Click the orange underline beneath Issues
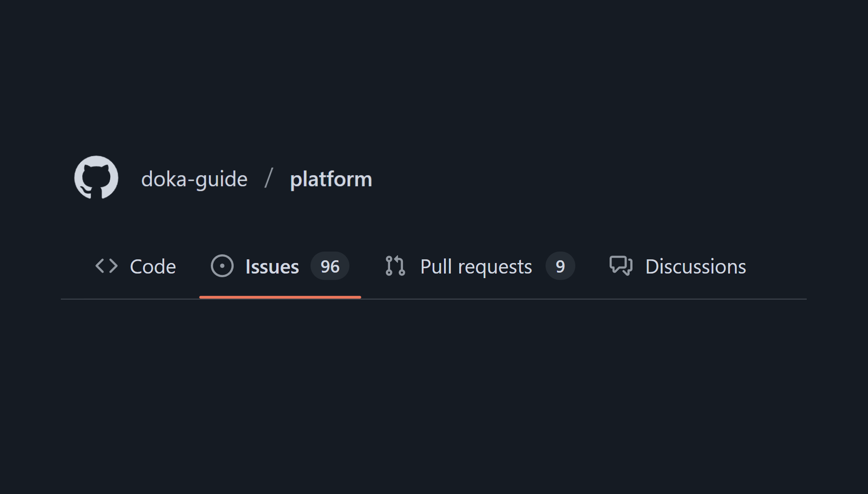 tap(280, 297)
